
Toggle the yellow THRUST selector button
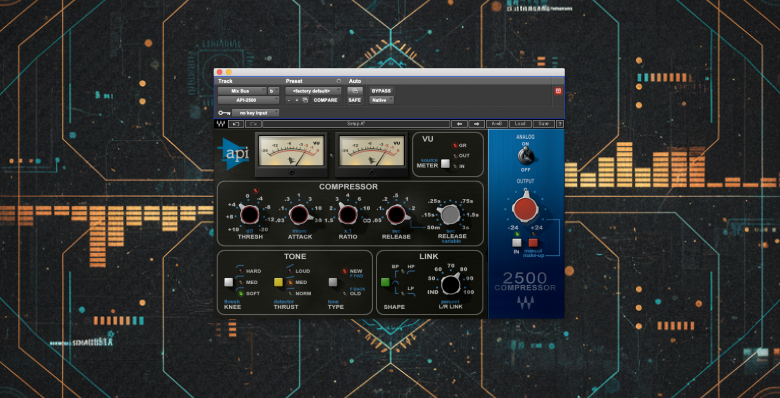click(x=278, y=283)
